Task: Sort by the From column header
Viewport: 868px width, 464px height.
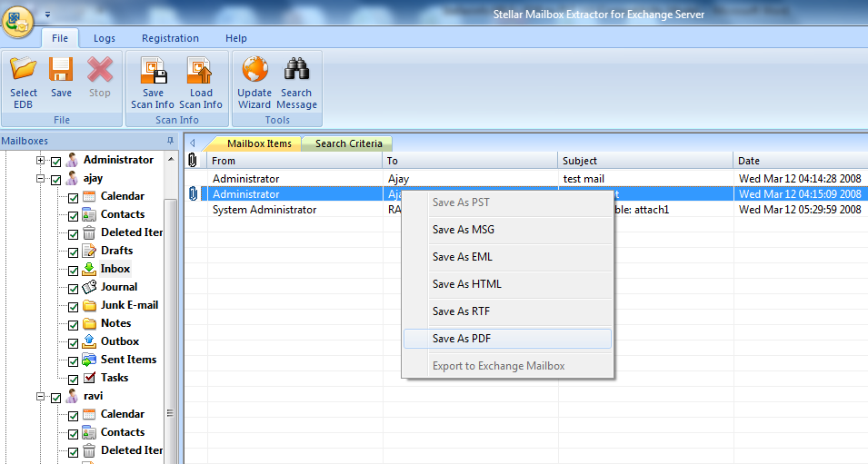Action: point(294,161)
